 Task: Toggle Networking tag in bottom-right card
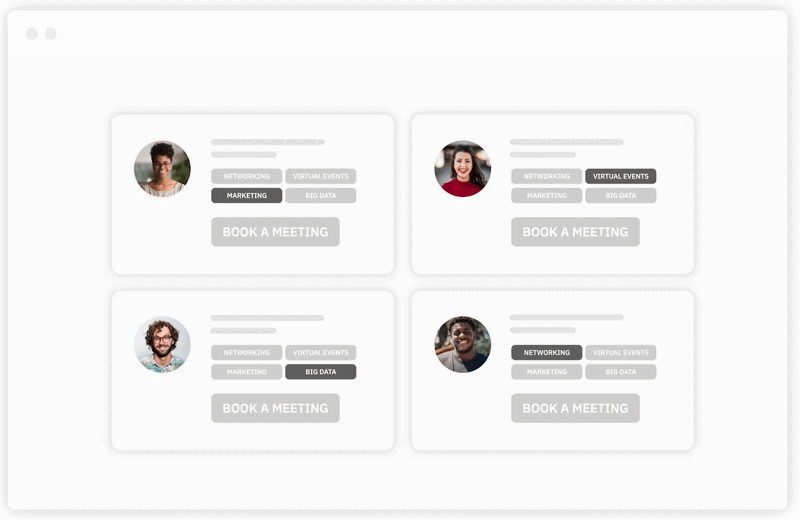(546, 353)
